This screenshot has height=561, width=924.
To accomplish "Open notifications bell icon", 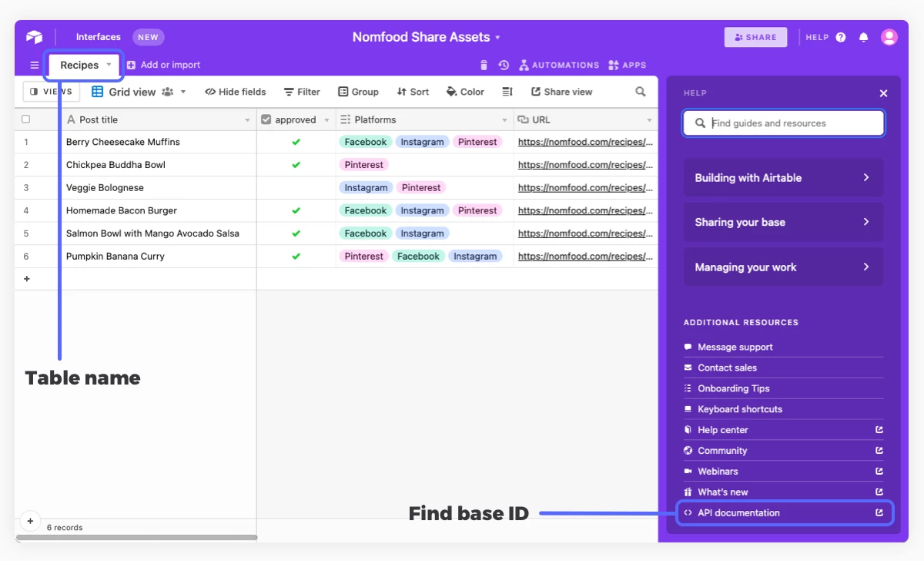I will [x=864, y=37].
